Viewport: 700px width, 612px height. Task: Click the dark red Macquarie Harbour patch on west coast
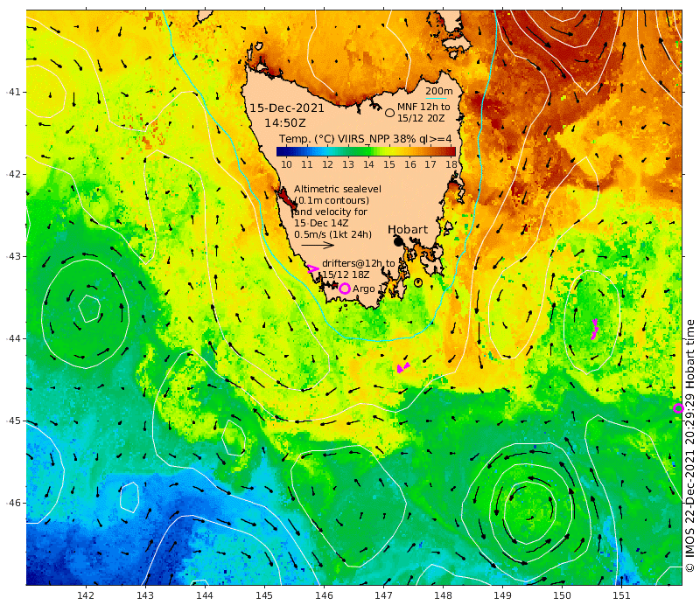286,198
